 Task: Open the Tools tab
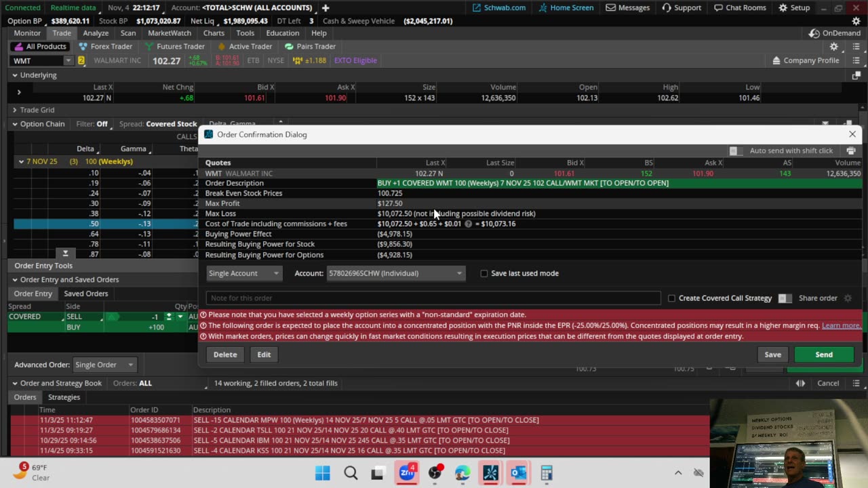[245, 33]
